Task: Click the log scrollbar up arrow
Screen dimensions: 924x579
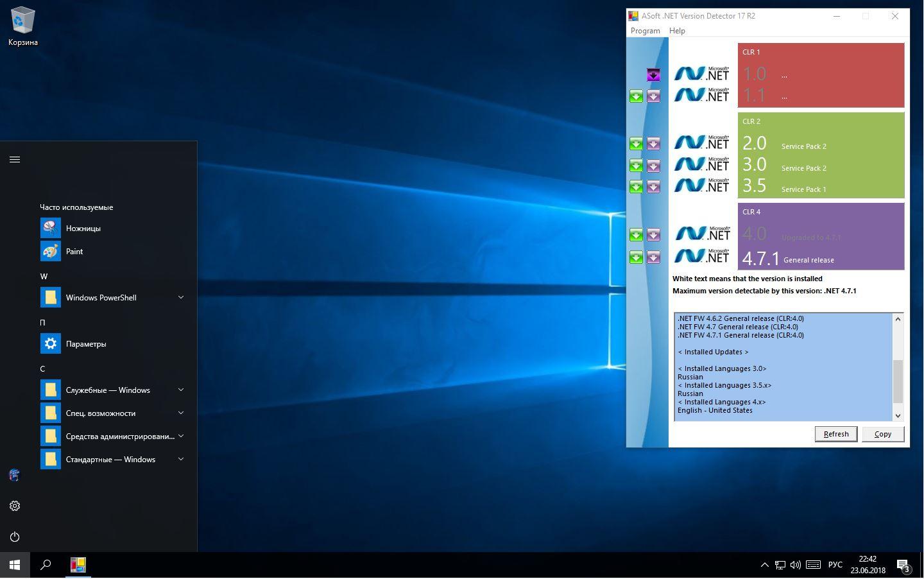Action: (898, 319)
